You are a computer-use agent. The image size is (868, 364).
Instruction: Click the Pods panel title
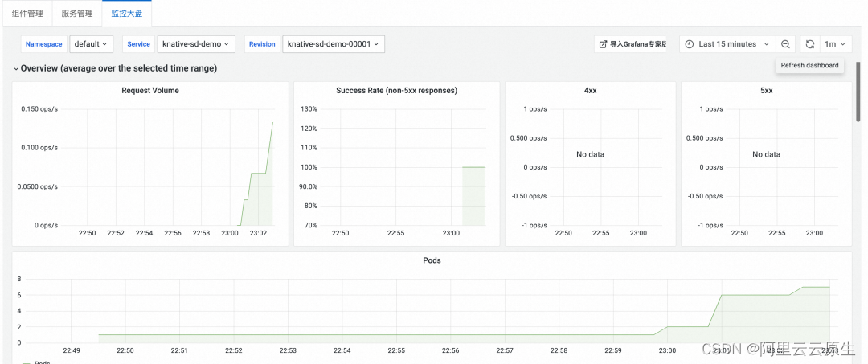432,260
